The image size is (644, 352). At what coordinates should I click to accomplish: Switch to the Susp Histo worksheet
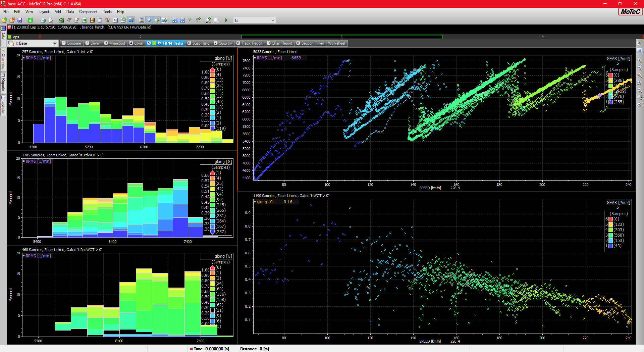tap(198, 43)
